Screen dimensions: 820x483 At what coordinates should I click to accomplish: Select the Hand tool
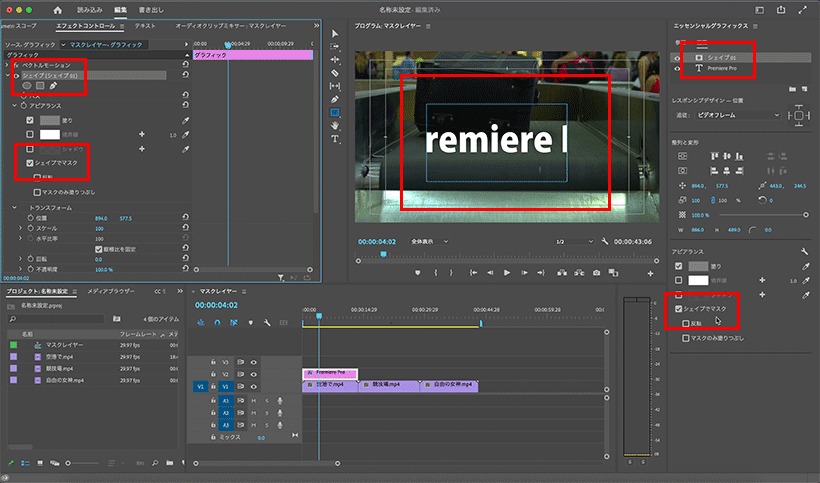coord(335,125)
